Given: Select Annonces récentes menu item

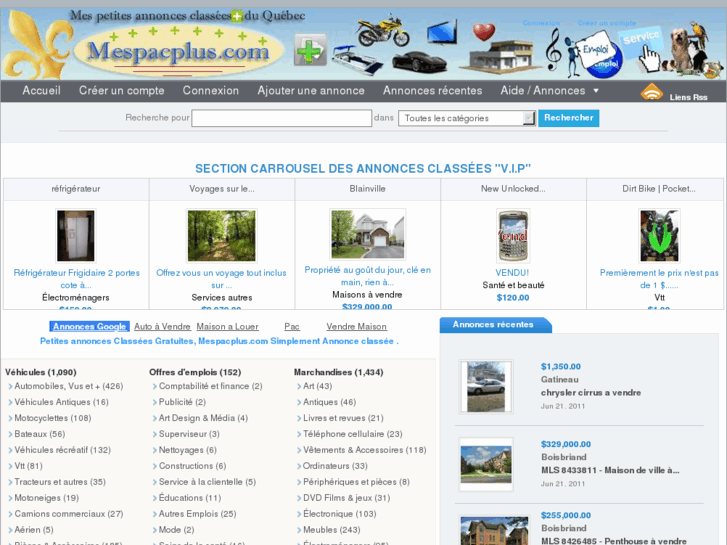Looking at the screenshot, I should click(433, 90).
